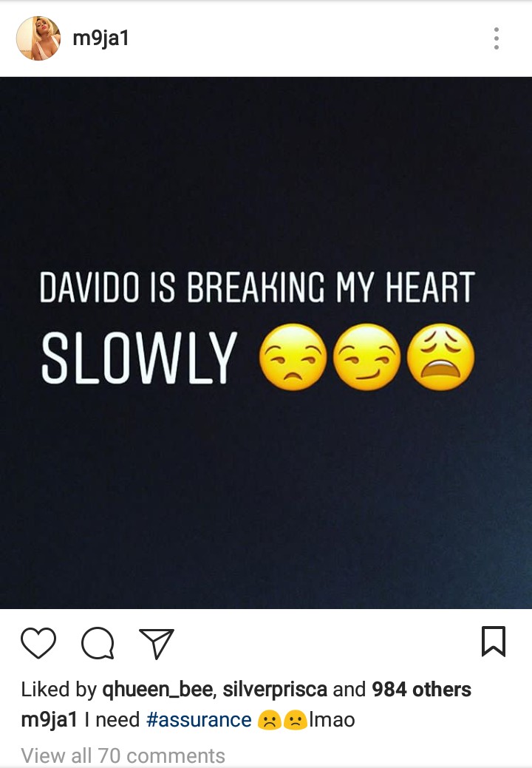
Task: Tap the lmao caption text
Action: [x=332, y=719]
